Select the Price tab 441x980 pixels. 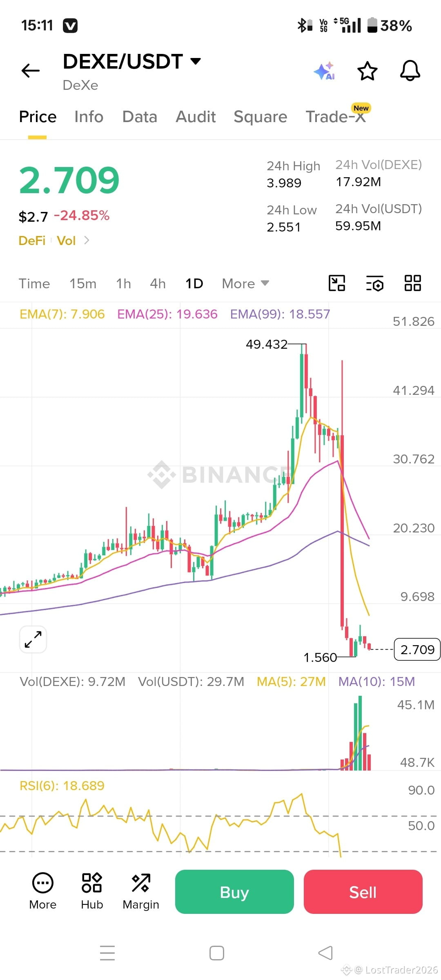[x=38, y=117]
